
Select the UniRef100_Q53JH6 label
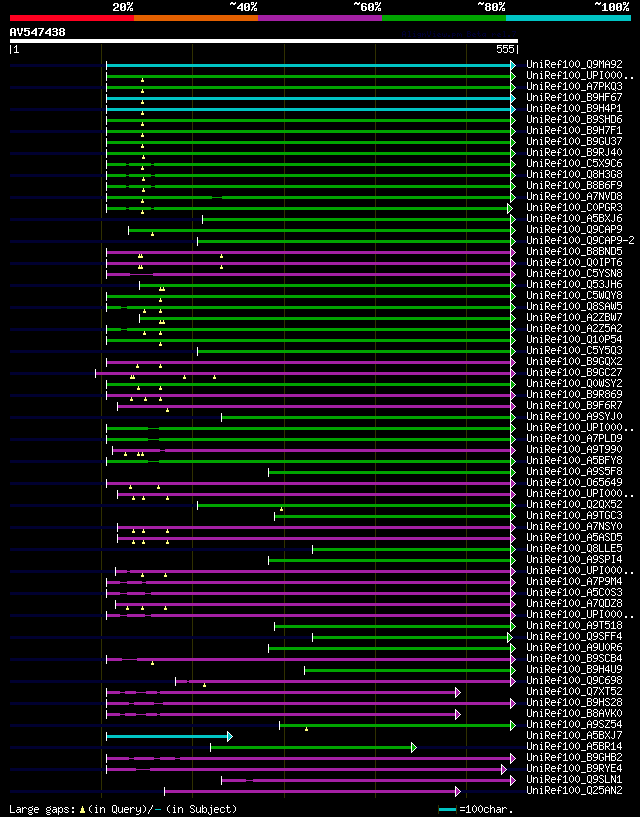click(574, 284)
